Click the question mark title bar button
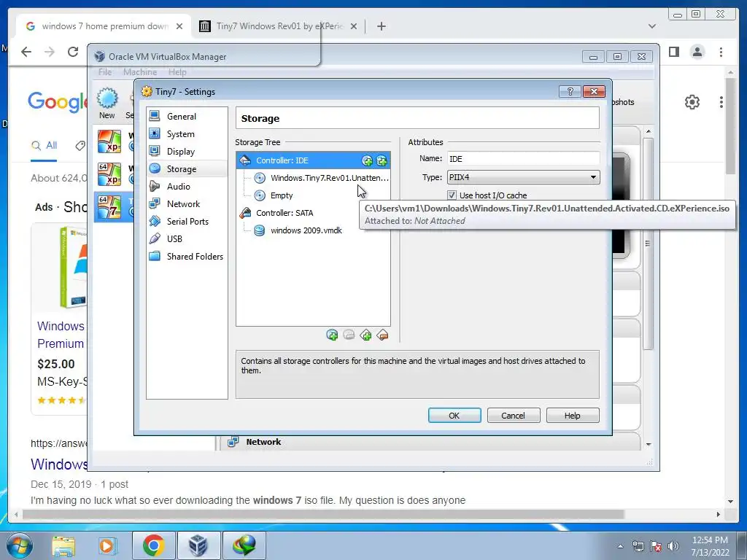The width and height of the screenshot is (747, 560). click(x=570, y=91)
